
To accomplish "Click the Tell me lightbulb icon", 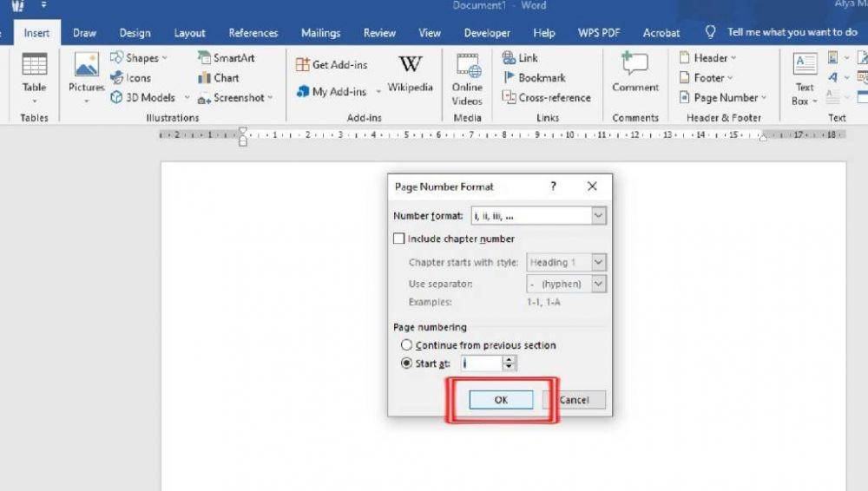I will [710, 32].
